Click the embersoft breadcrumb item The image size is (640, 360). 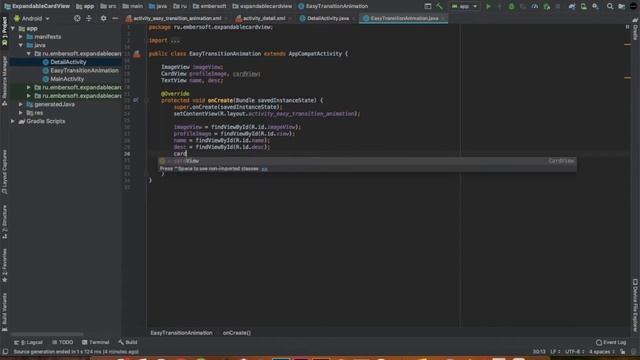210,6
